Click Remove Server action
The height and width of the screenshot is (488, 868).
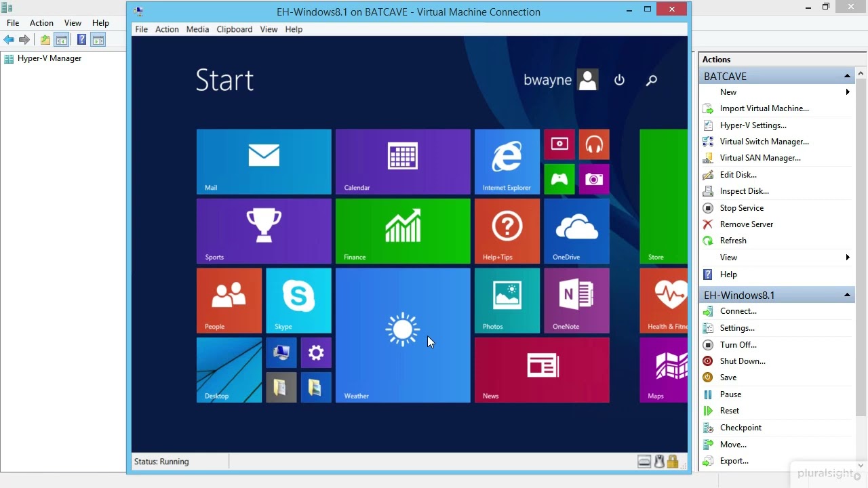click(x=746, y=224)
